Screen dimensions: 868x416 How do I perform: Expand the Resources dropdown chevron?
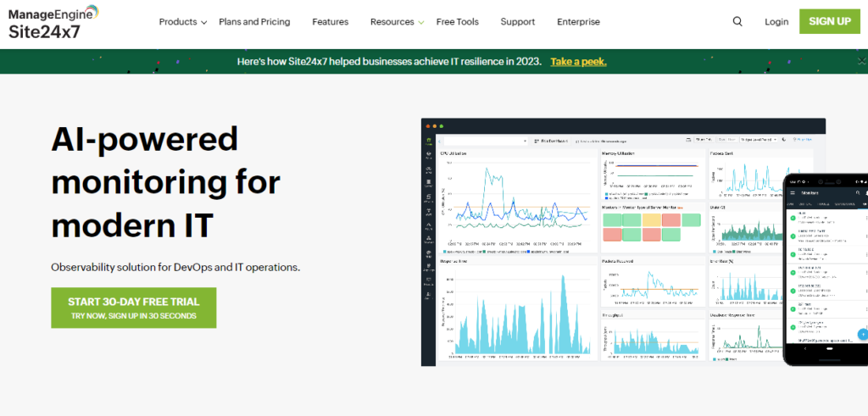pos(421,23)
